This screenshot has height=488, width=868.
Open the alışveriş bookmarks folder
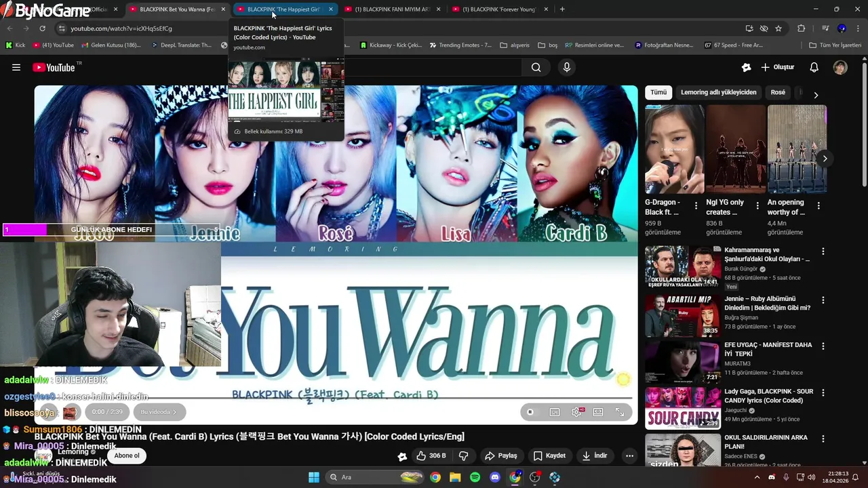coord(515,45)
